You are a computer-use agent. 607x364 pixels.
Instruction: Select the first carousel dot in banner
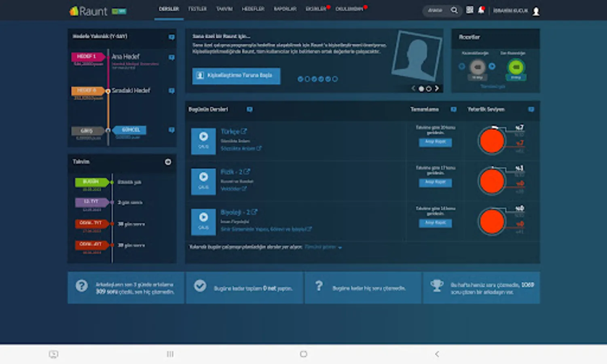(421, 89)
